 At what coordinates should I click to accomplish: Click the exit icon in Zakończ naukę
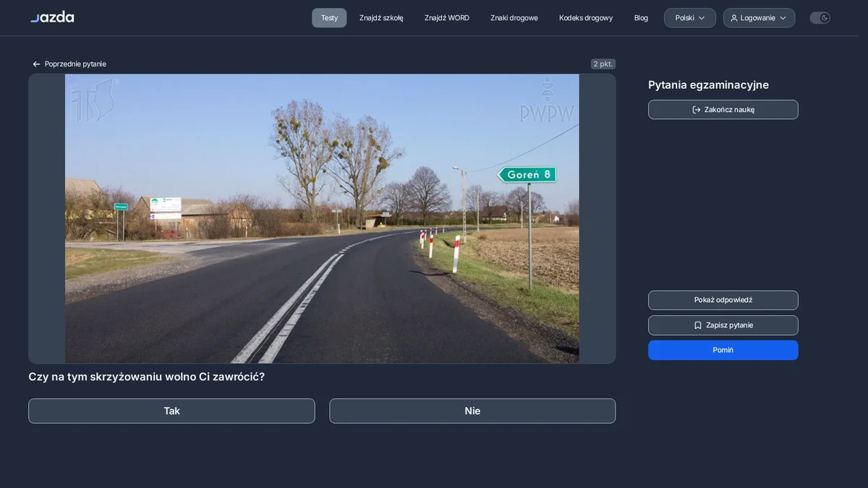click(x=697, y=110)
